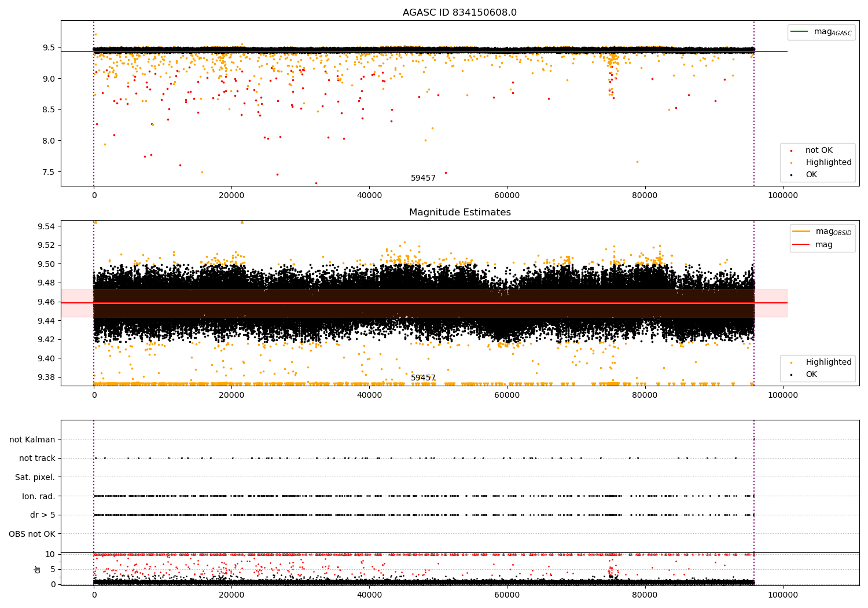Click the 'Ion. rad.' row label
Image resolution: width=868 pixels, height=608 pixels.
coord(39,496)
